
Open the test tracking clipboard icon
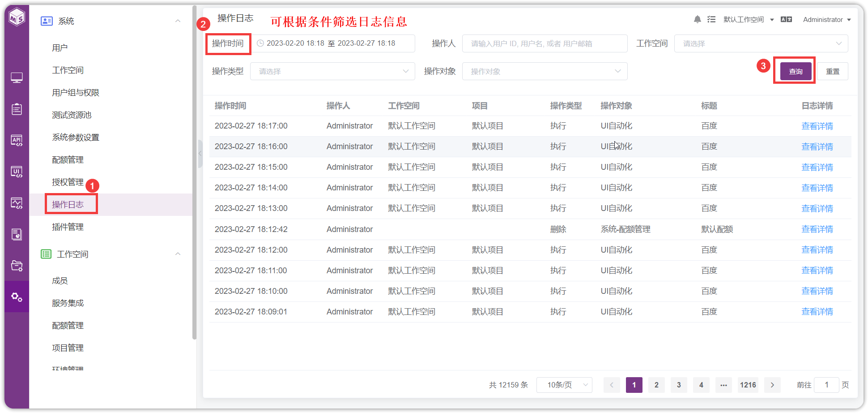[x=17, y=109]
